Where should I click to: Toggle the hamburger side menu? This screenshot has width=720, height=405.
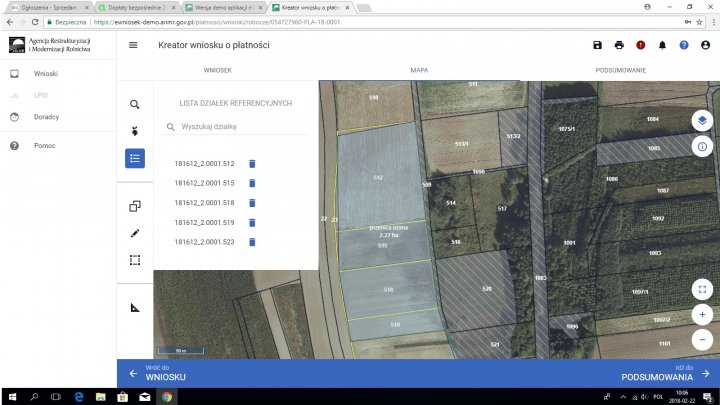pos(134,45)
